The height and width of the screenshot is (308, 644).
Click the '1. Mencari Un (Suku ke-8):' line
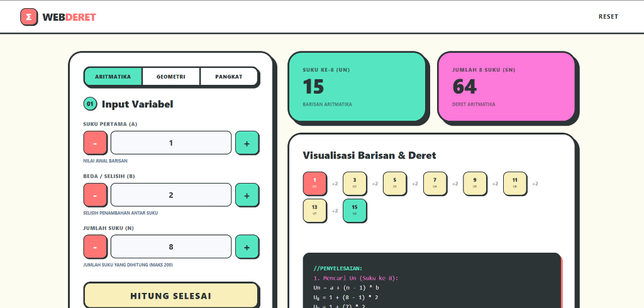(x=356, y=278)
